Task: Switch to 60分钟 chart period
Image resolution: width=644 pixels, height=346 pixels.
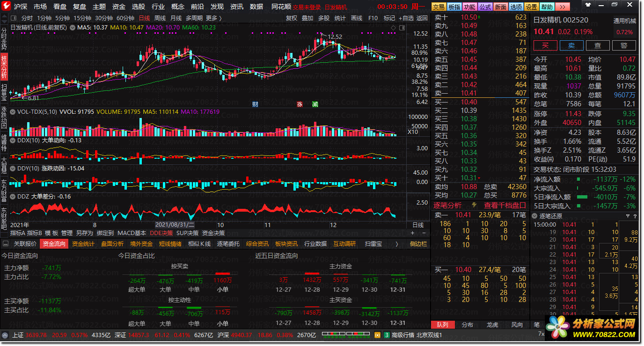Action: 125,18
